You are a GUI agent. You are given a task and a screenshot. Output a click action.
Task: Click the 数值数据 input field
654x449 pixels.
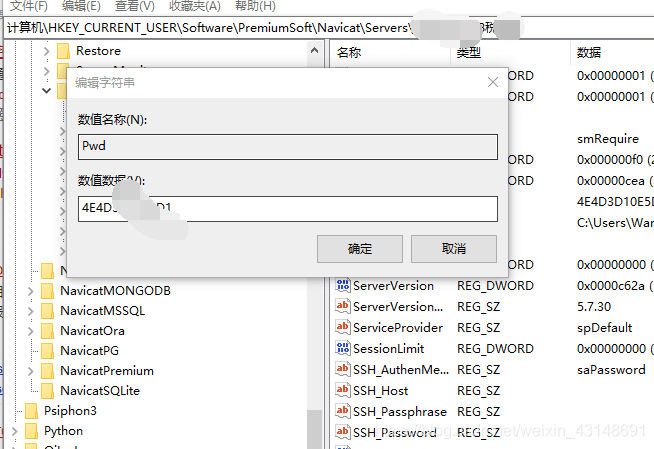coord(288,209)
